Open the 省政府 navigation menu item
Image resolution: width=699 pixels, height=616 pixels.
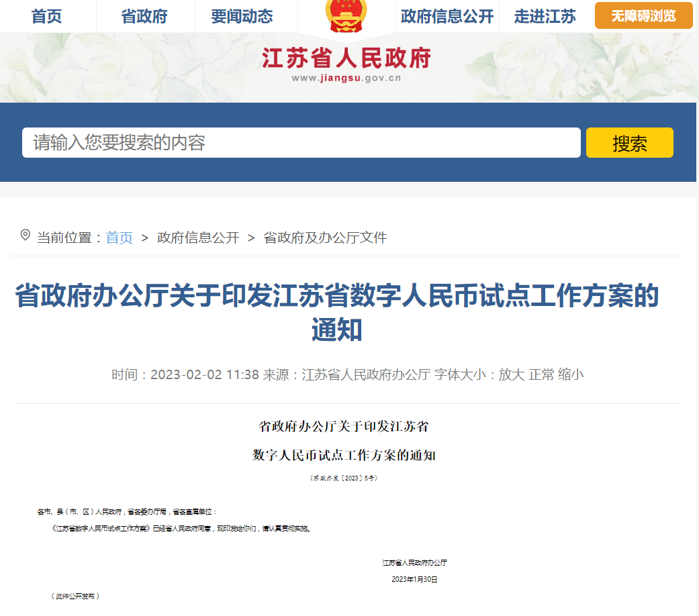[x=144, y=16]
